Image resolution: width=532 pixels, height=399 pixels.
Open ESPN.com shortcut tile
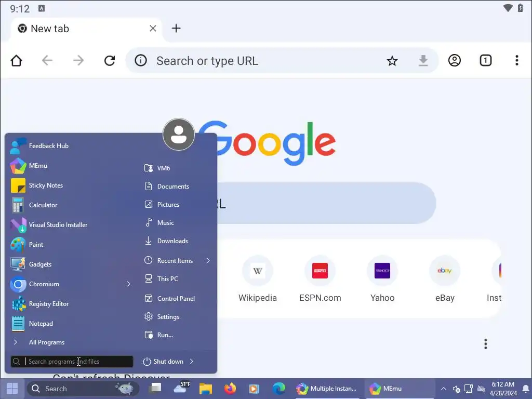(320, 279)
